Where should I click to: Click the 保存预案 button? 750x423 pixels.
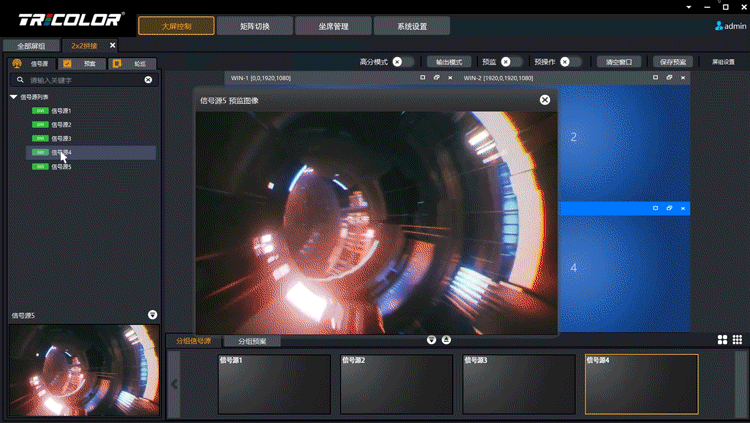coord(672,62)
